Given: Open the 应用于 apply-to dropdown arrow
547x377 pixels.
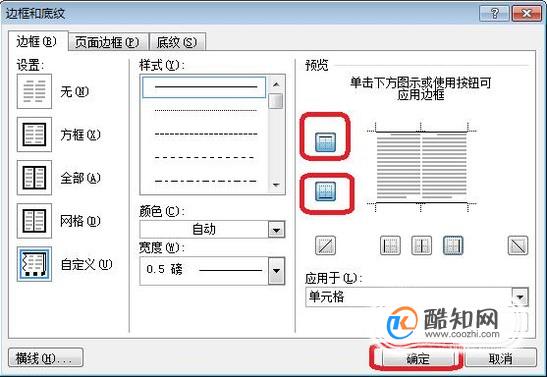Looking at the screenshot, I should [x=520, y=297].
